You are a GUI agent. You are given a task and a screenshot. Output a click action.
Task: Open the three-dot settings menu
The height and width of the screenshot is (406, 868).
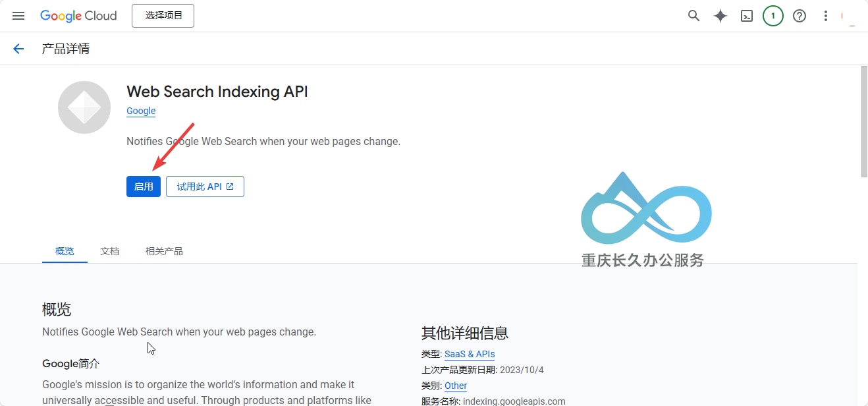826,16
